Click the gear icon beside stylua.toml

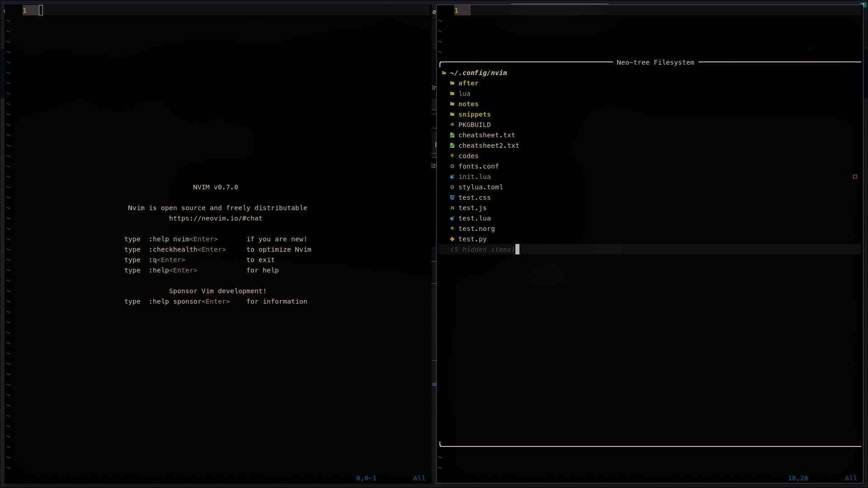[453, 187]
